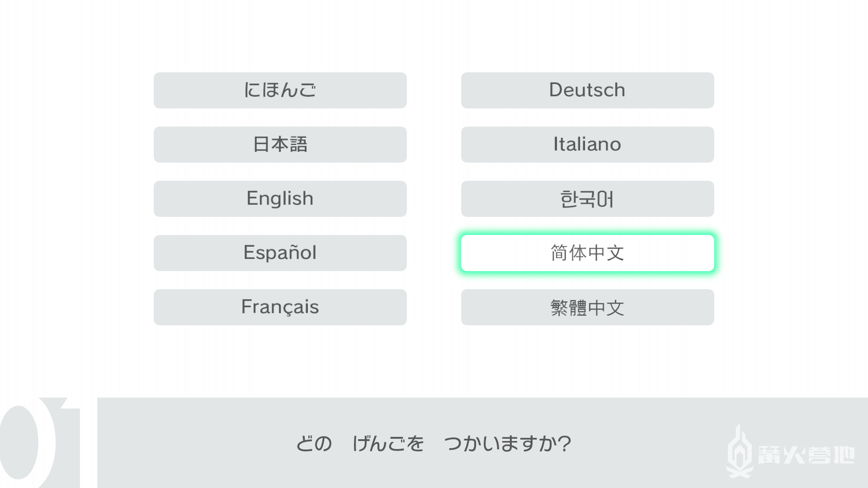
Task: Click the watermark logo icon
Action: [740, 451]
